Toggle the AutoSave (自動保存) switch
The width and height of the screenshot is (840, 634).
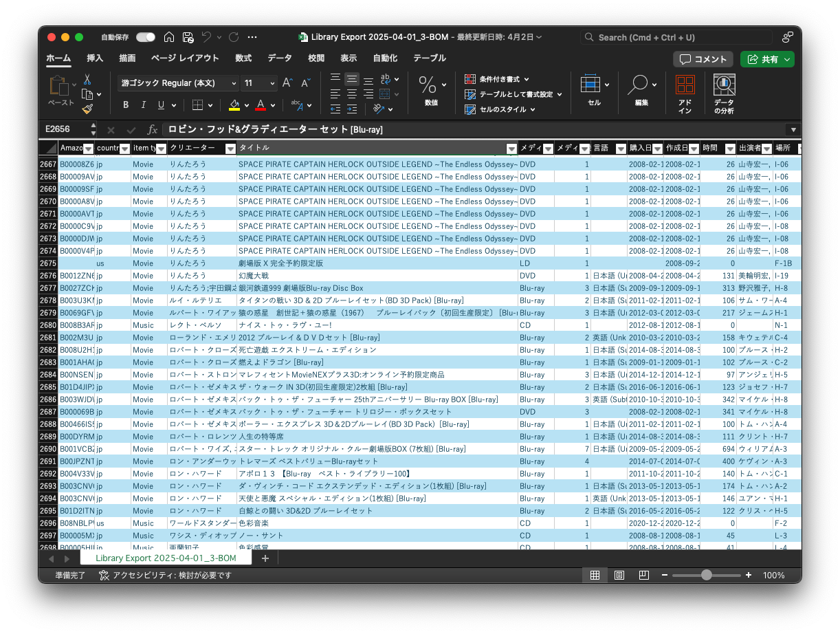pos(145,37)
